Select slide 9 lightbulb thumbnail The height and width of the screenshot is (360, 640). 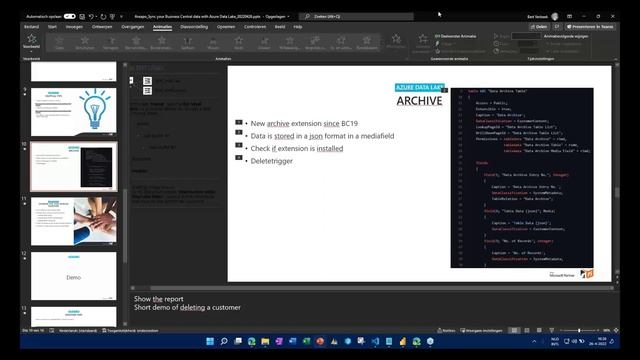(73, 112)
